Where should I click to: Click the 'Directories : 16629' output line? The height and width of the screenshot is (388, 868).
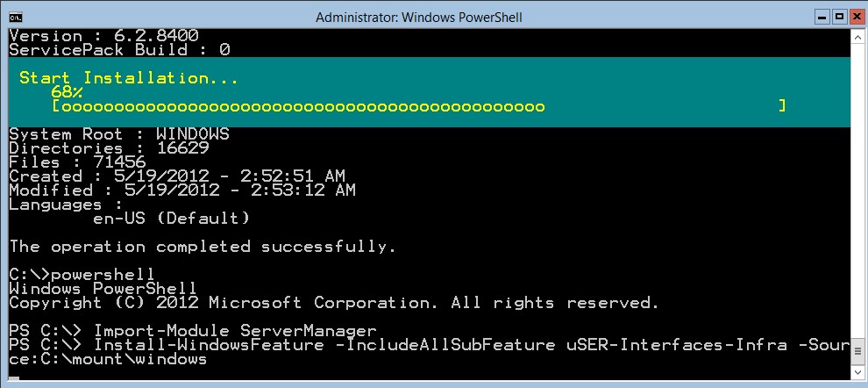[109, 148]
